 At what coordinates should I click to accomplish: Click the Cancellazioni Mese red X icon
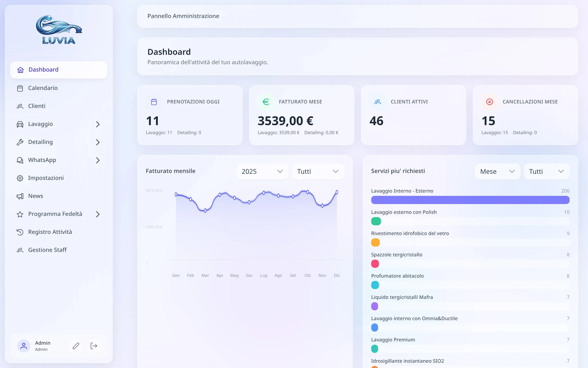[x=490, y=102]
